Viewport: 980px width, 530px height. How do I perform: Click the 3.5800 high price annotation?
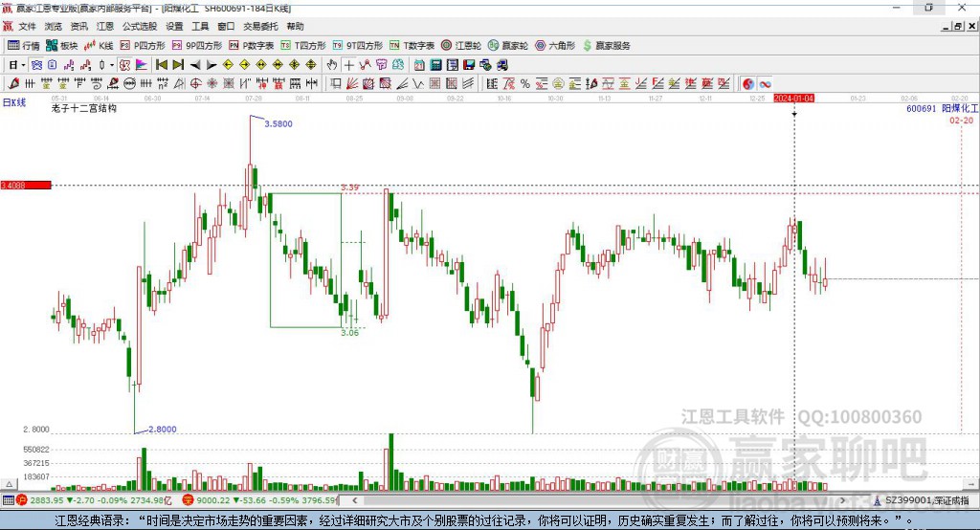pyautogui.click(x=278, y=123)
